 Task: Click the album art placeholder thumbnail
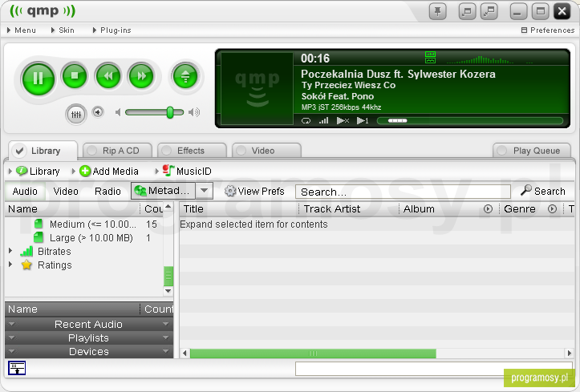click(257, 88)
